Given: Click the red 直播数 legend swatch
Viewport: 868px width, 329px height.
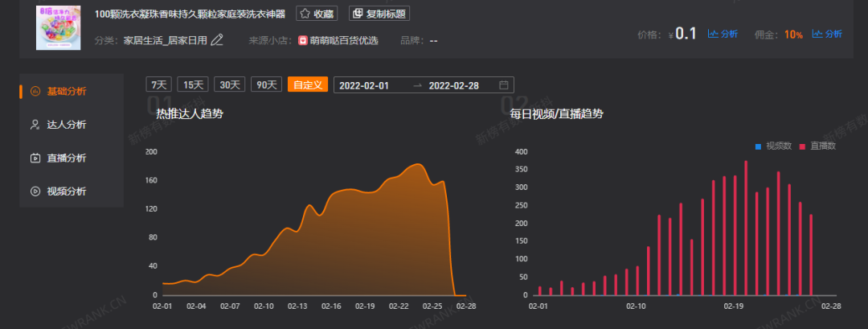Looking at the screenshot, I should (x=803, y=146).
